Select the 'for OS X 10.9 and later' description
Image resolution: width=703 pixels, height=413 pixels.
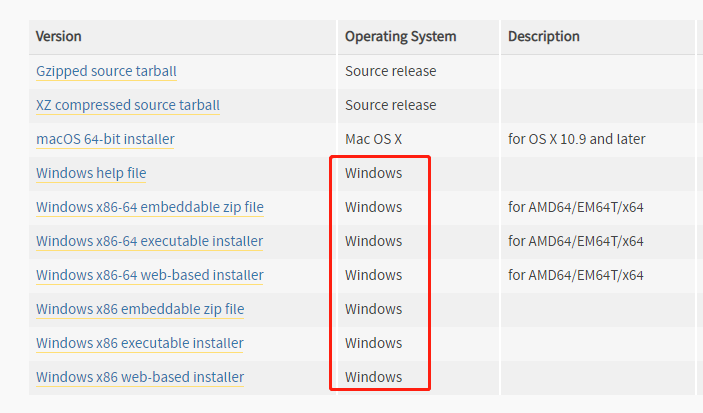(x=577, y=139)
